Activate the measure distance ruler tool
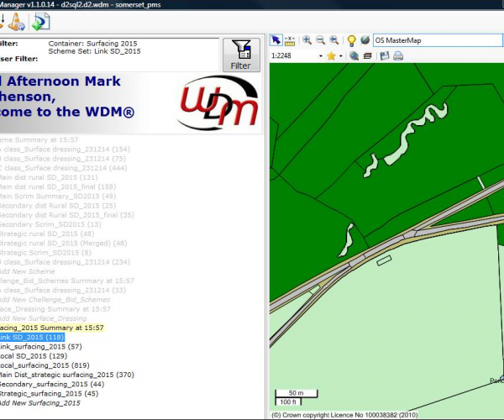The height and width of the screenshot is (420, 504). click(x=290, y=40)
